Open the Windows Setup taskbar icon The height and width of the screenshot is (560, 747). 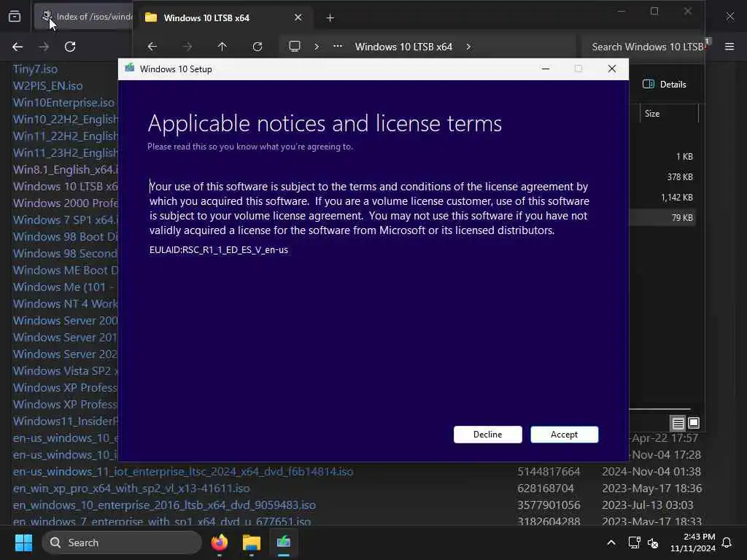(284, 542)
